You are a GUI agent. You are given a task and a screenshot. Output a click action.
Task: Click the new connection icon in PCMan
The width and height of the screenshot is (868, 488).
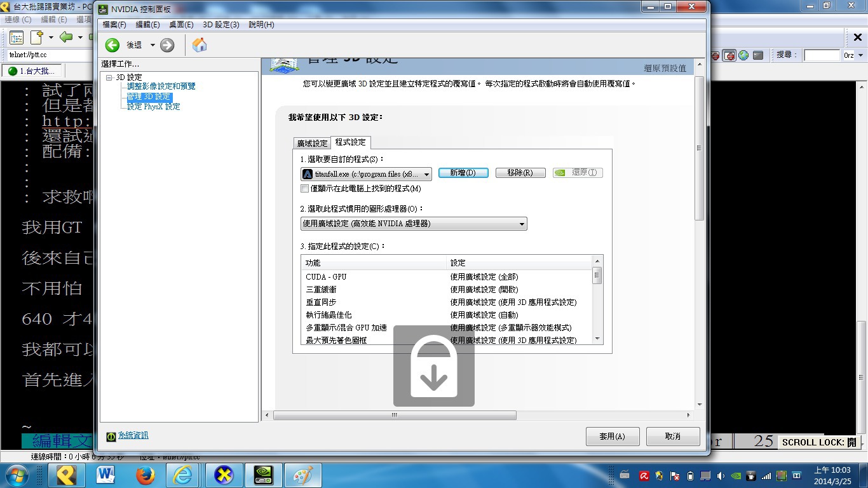tap(36, 37)
